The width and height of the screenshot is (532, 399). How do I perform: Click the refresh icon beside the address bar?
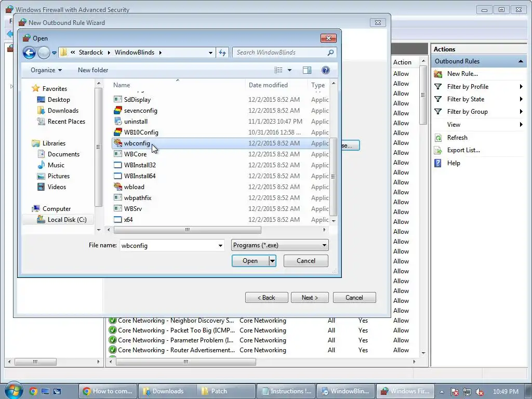click(222, 52)
